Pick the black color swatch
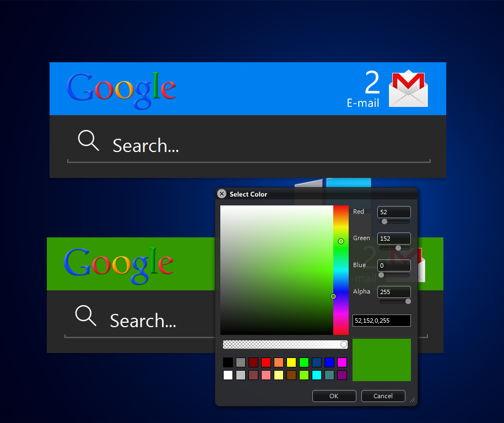Viewport: 504px width, 423px height. (228, 362)
